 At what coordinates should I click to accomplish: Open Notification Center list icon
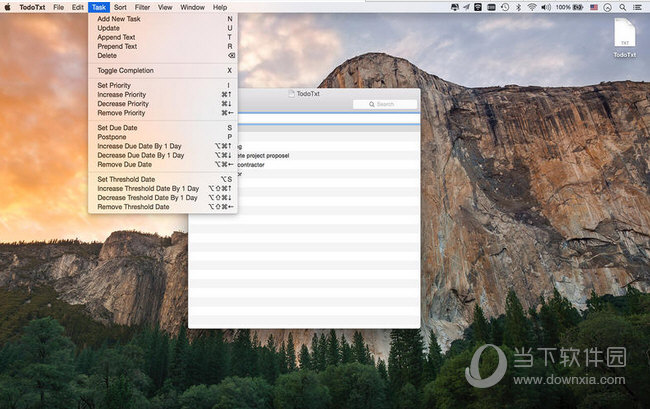pos(637,7)
